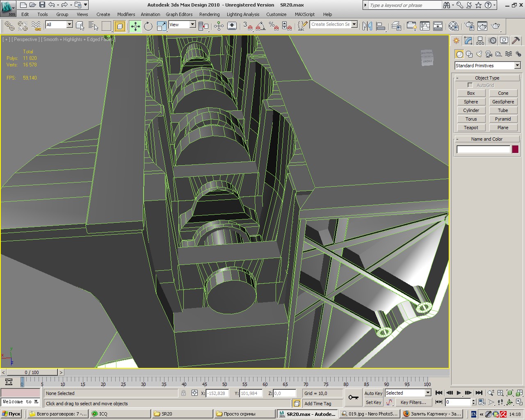Select the Select and Move tool
The height and width of the screenshot is (420, 525).
pyautogui.click(x=135, y=26)
